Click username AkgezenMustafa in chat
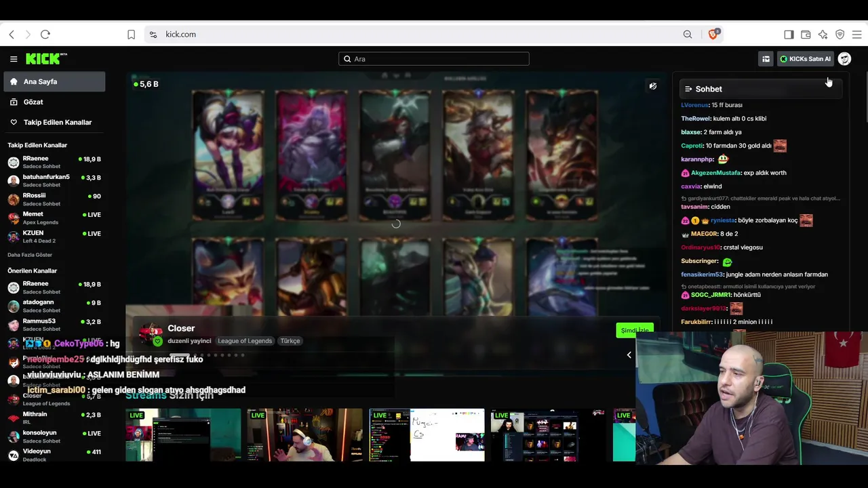 pos(715,173)
